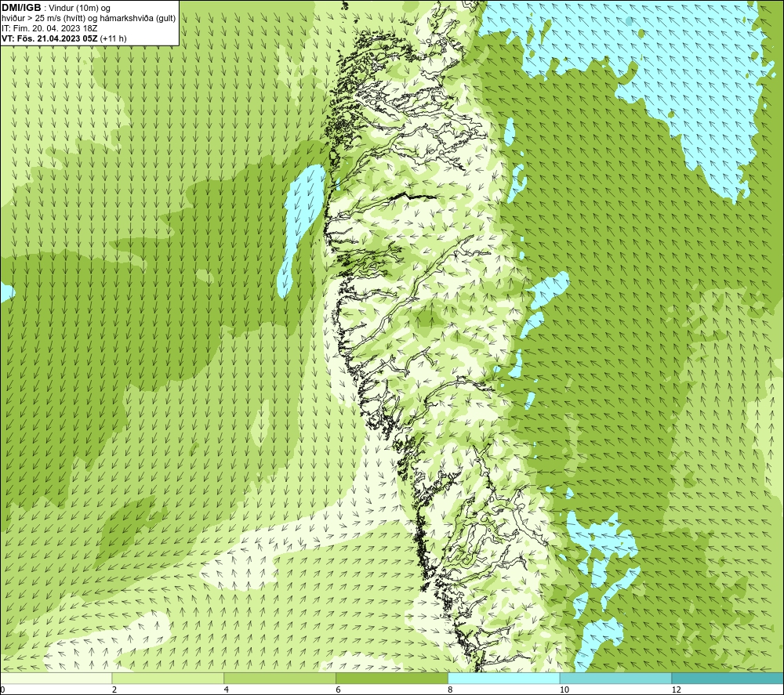Click the 8–10 m/s light cyan swatch
The image size is (784, 695).
504,679
